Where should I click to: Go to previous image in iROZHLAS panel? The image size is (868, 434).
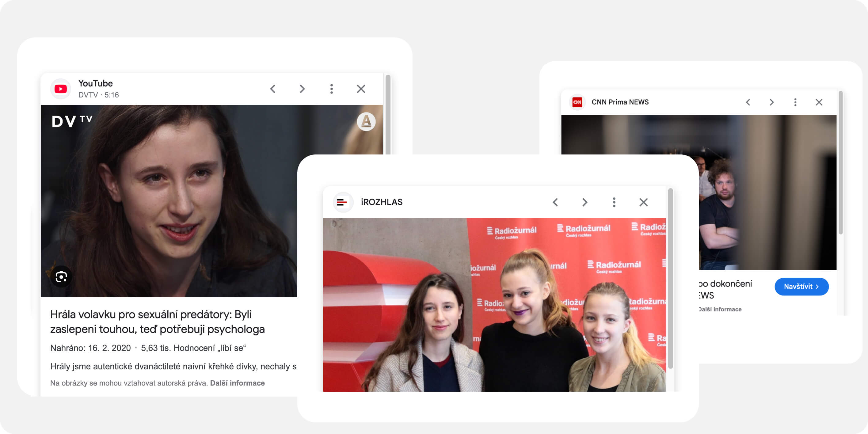pos(555,202)
